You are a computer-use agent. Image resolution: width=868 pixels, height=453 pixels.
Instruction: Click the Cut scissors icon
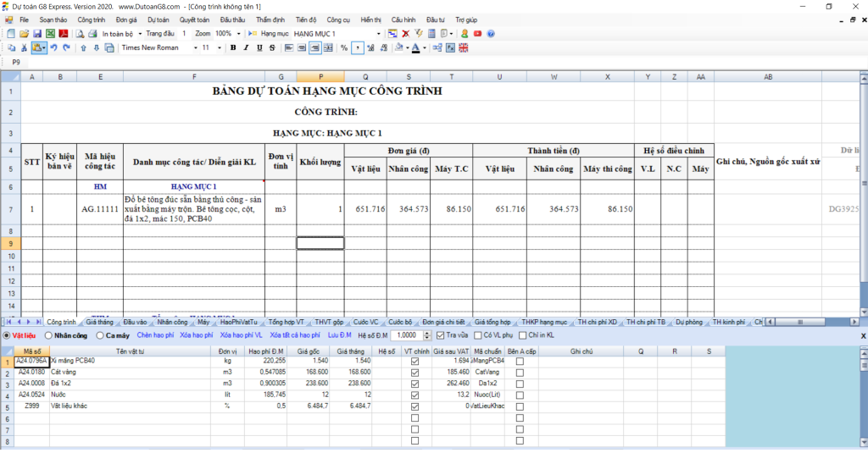point(24,48)
